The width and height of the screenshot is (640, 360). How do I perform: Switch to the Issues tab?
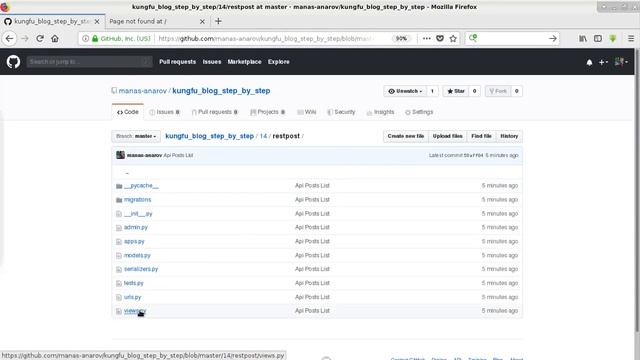point(164,112)
